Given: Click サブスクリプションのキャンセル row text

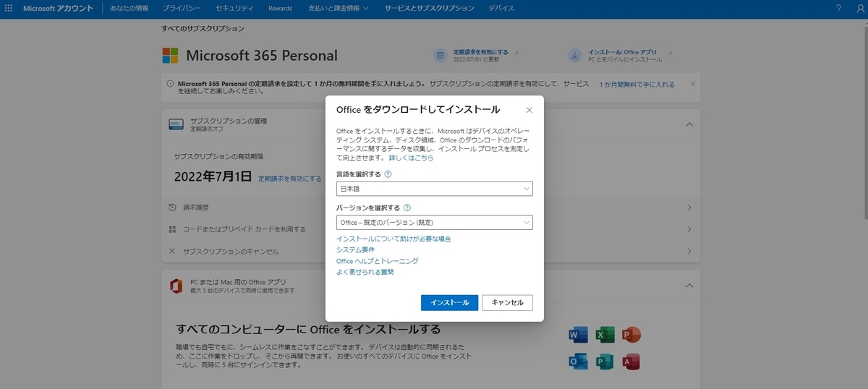Looking at the screenshot, I should click(231, 252).
